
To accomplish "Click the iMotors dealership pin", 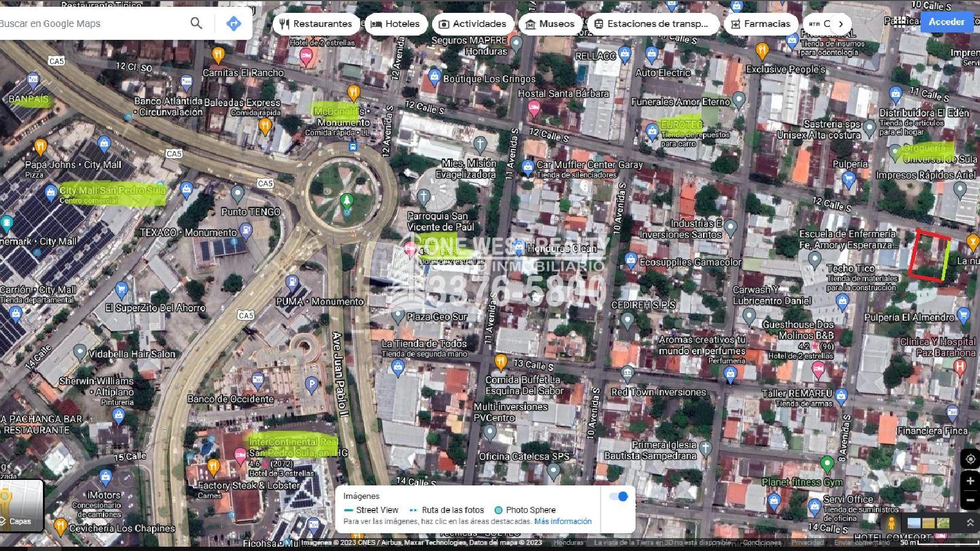I will [105, 477].
